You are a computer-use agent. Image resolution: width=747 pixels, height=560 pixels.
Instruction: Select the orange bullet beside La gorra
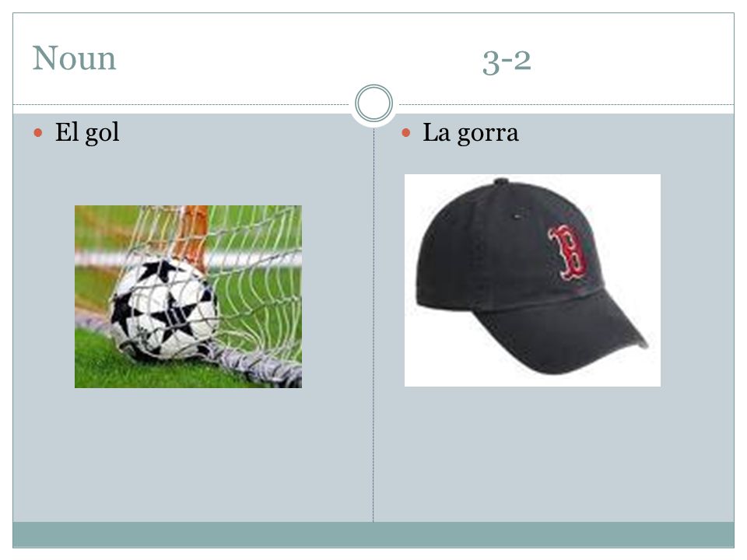point(406,133)
